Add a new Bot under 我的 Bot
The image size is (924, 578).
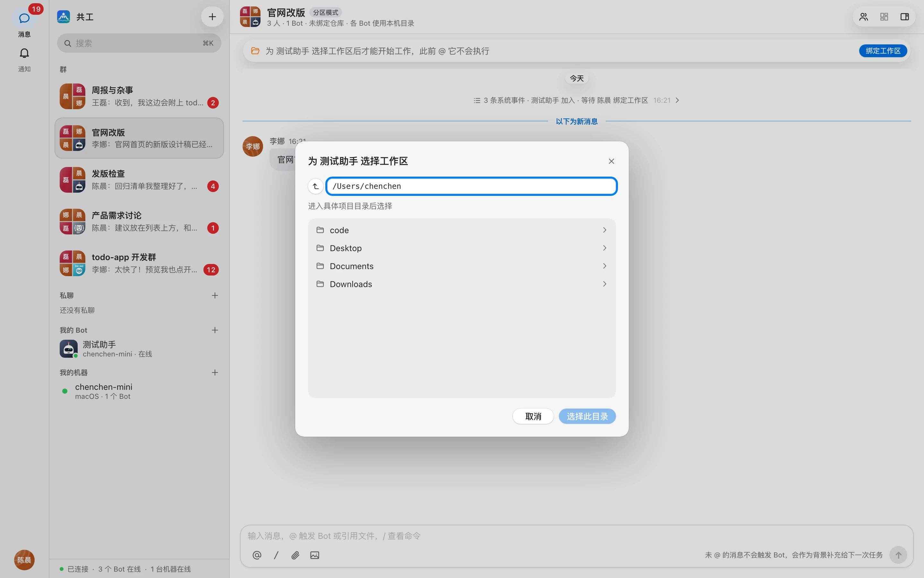pyautogui.click(x=215, y=330)
